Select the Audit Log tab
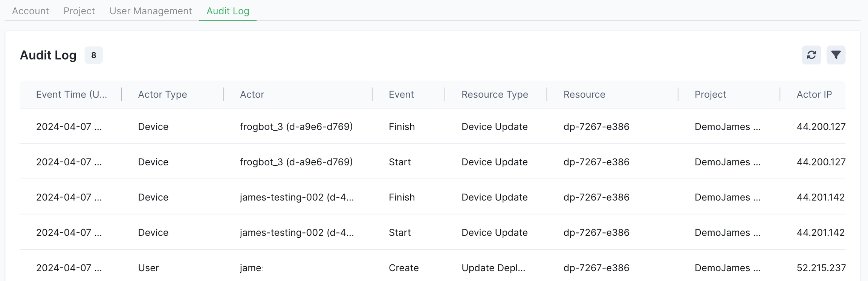 tap(228, 11)
